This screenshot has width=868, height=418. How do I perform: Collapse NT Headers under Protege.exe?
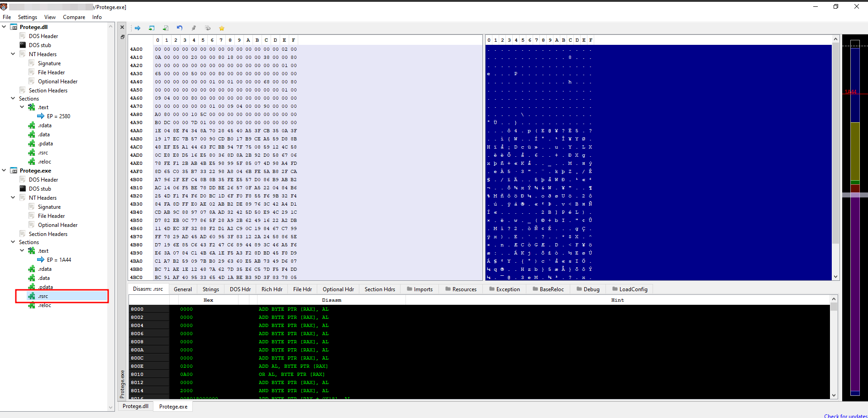point(13,197)
